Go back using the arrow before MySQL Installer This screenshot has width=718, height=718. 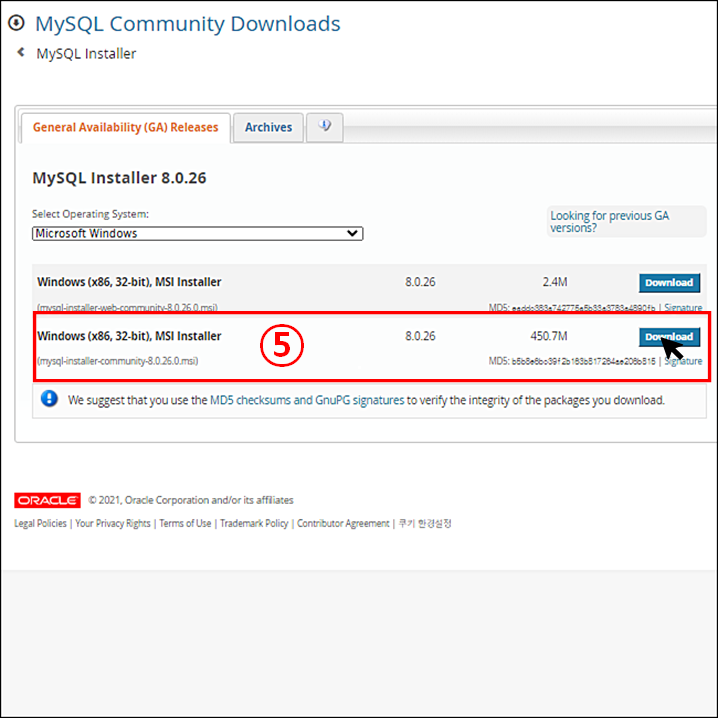[21, 52]
